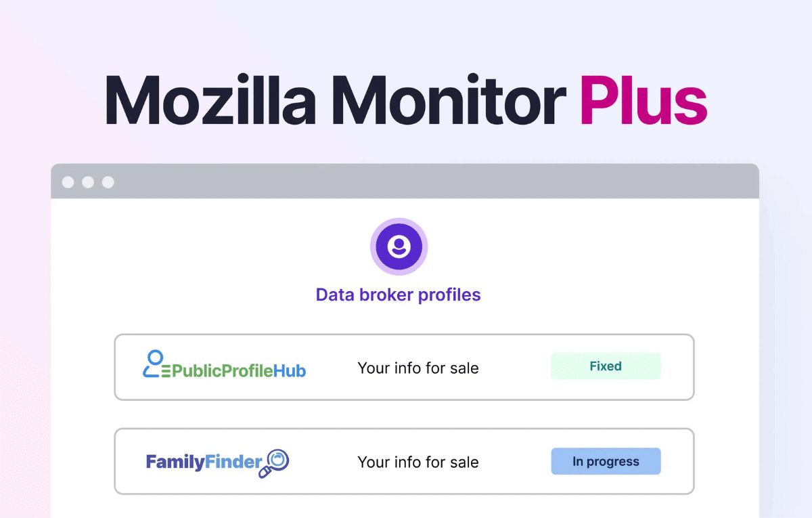Open the FamilyFinder logo text
Viewport: 812px width, 518px height.
[x=203, y=462]
